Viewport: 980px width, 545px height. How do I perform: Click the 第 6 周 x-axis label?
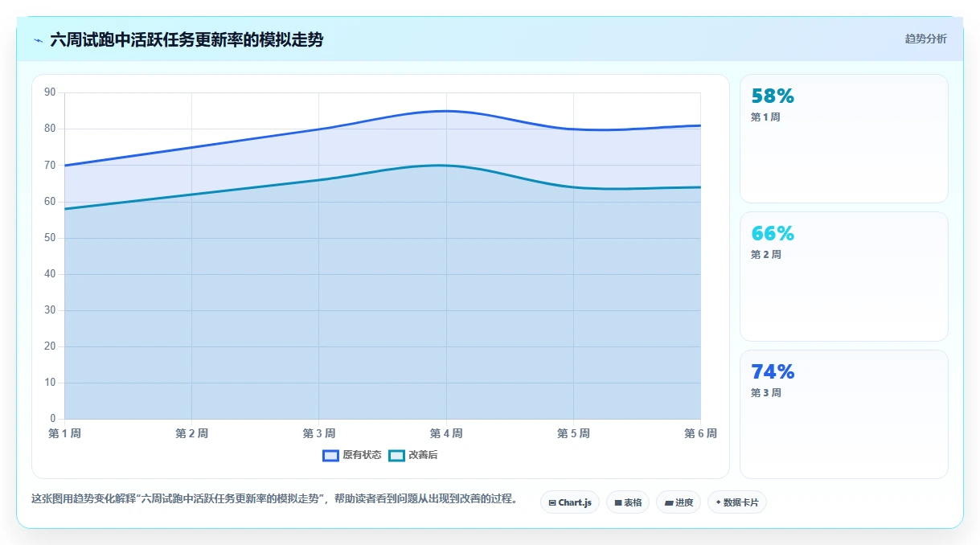click(x=700, y=433)
